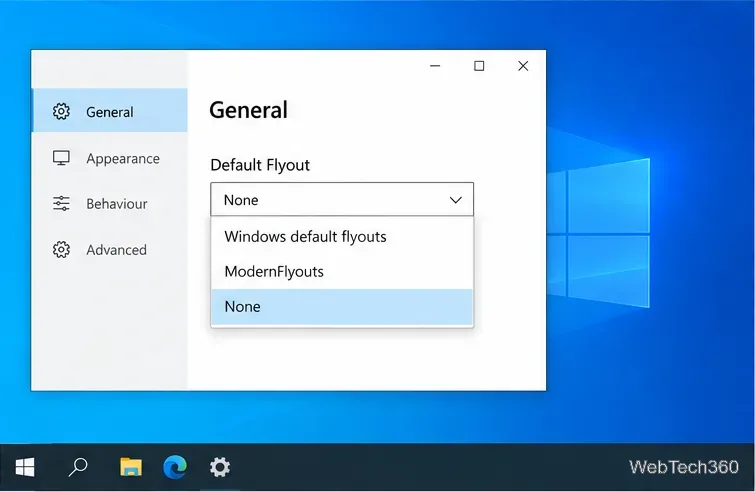The image size is (755, 492).
Task: Launch File Explorer from taskbar
Action: point(130,467)
